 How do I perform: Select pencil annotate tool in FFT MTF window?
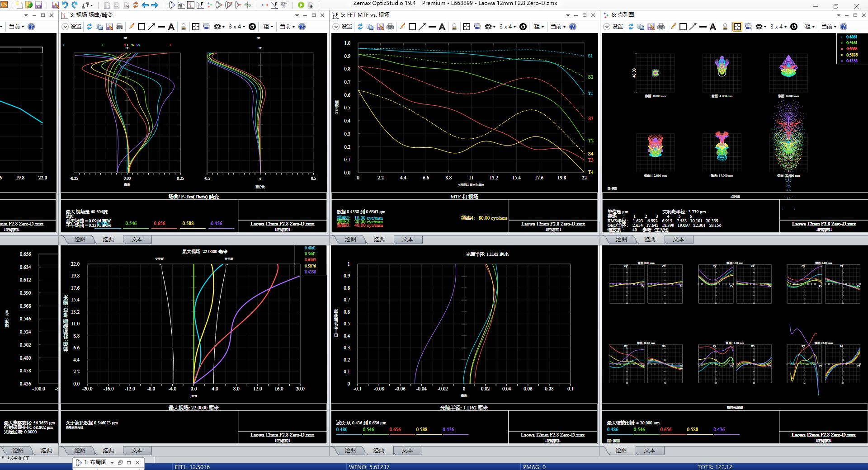point(402,27)
